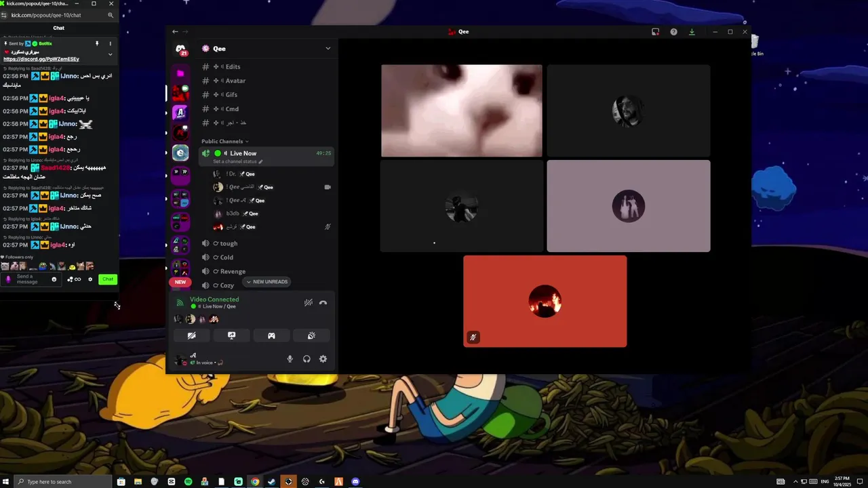Image resolution: width=868 pixels, height=488 pixels.
Task: Open site info icon in Kick address bar
Action: pyautogui.click(x=5, y=15)
